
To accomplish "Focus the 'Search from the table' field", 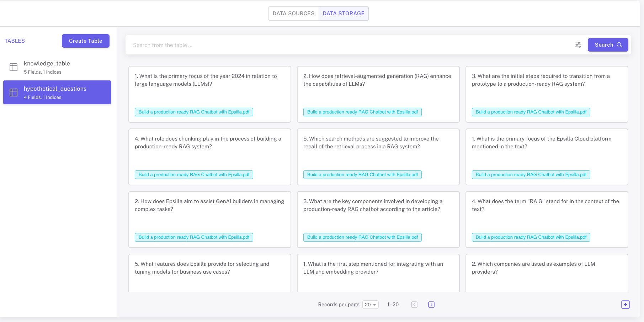I will pos(348,45).
